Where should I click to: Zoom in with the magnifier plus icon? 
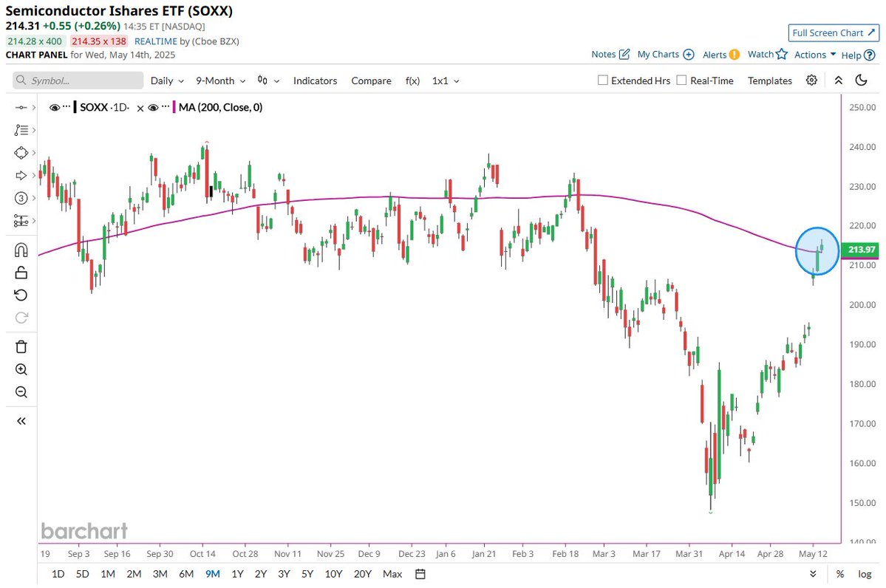[x=21, y=369]
